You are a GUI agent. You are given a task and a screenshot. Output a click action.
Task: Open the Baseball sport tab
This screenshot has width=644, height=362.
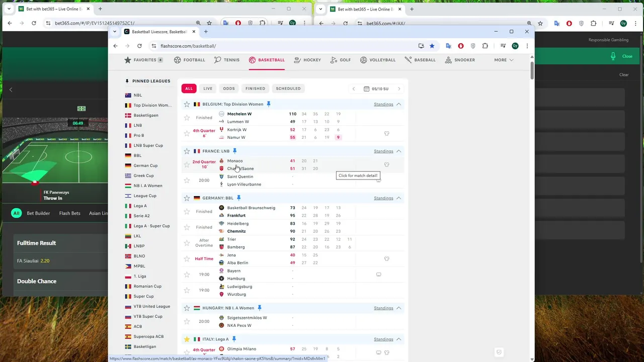pyautogui.click(x=420, y=60)
